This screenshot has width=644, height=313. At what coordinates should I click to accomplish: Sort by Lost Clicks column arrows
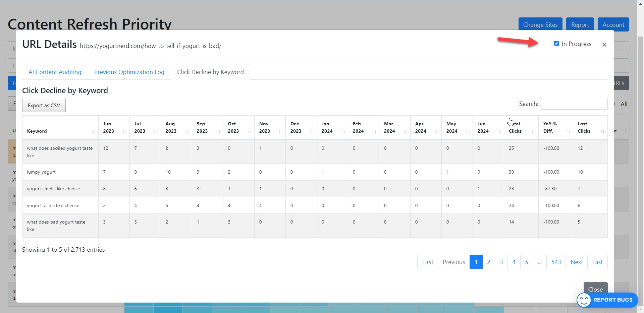point(602,131)
